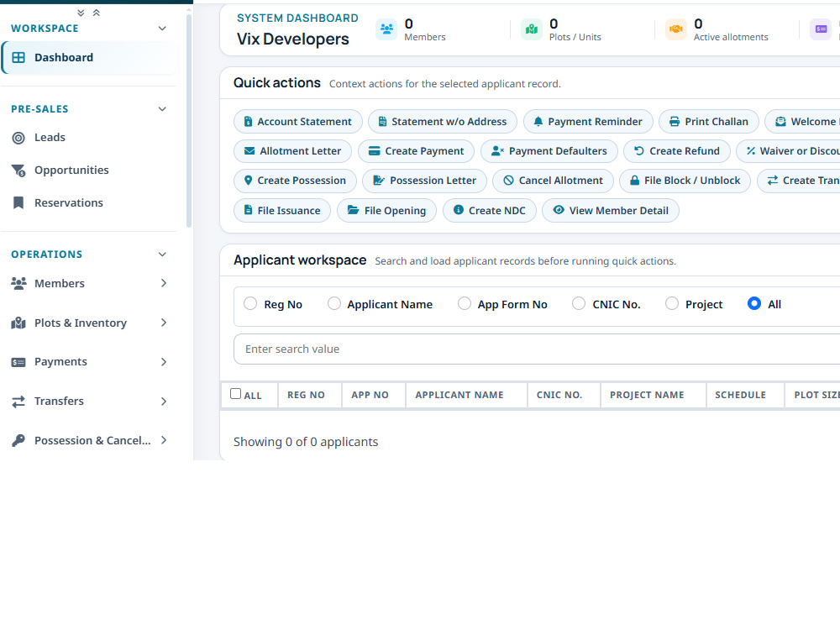Click the Create NDC button

pos(490,210)
